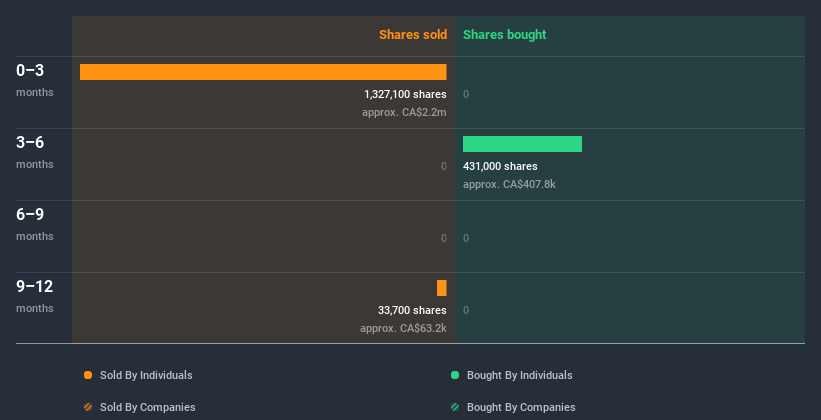Click the Shares bought column header
This screenshot has width=821, height=420.
505,35
